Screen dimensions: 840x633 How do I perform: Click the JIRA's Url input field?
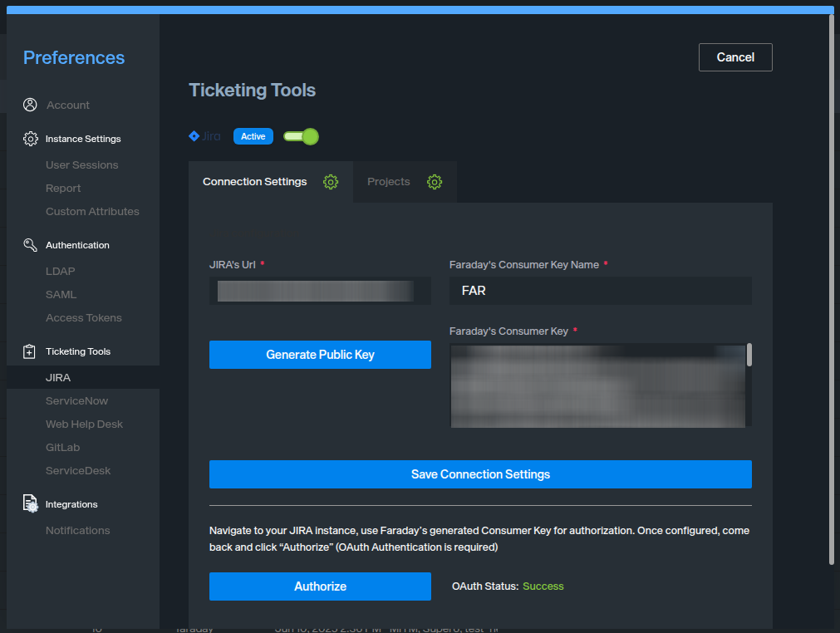coord(320,291)
